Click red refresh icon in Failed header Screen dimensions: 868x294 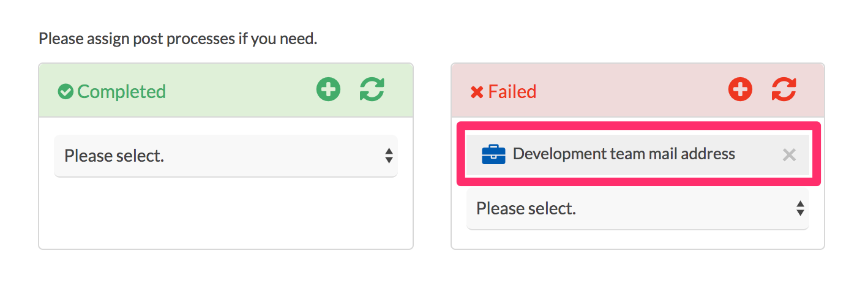pos(784,89)
